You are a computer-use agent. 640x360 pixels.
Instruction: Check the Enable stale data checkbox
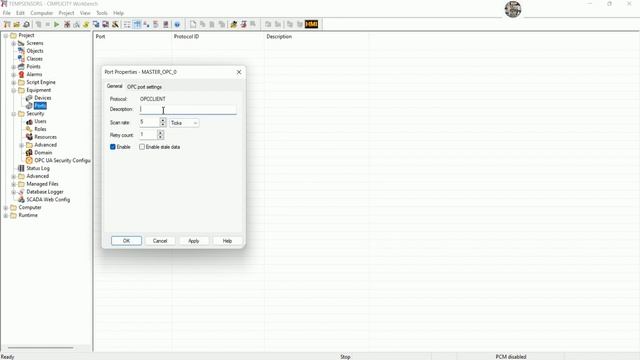pos(142,147)
